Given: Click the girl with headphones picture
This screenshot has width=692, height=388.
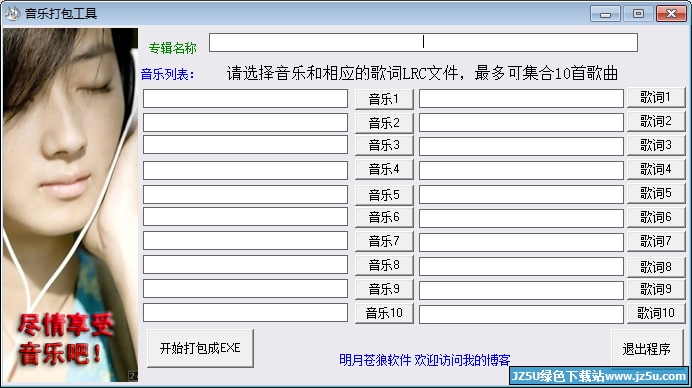Looking at the screenshot, I should pos(70,205).
